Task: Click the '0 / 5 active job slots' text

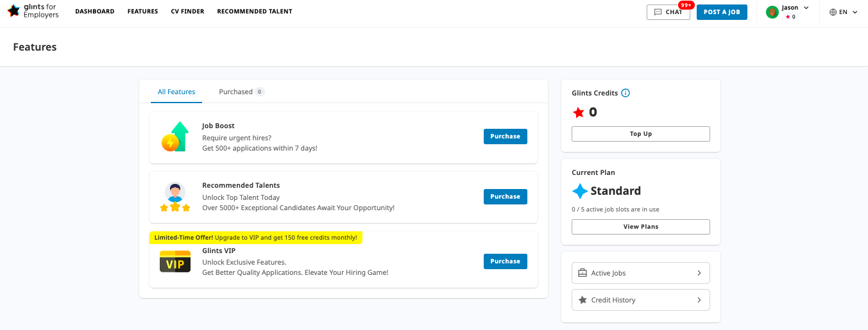Action: 615,210
